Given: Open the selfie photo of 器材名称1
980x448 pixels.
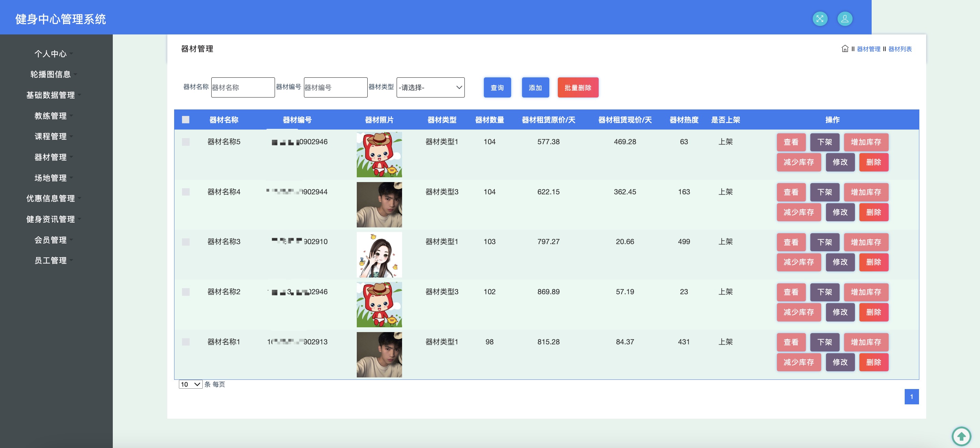Looking at the screenshot, I should coord(379,355).
